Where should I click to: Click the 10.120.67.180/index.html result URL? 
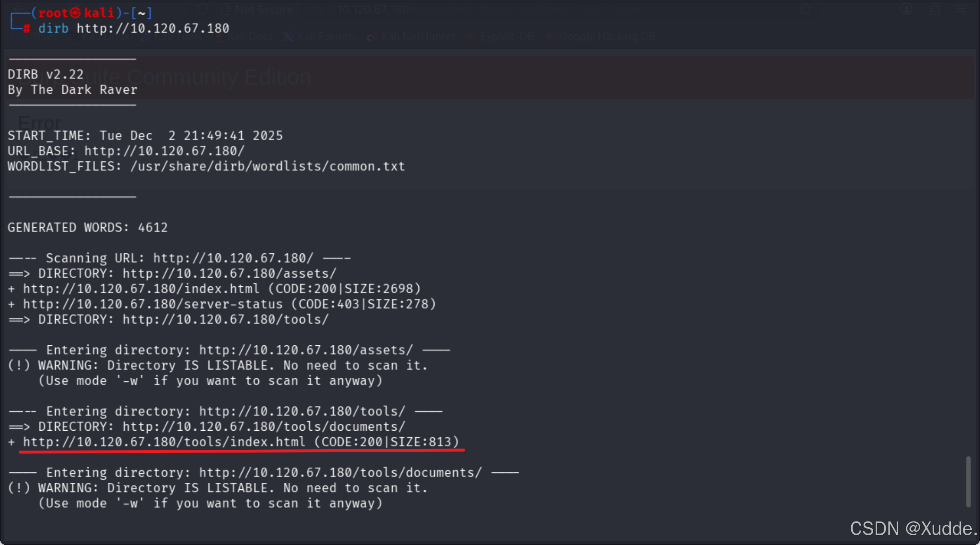[141, 289]
